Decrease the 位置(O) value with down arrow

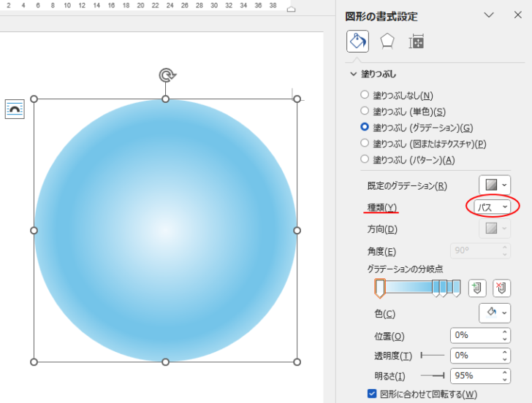[x=505, y=339]
